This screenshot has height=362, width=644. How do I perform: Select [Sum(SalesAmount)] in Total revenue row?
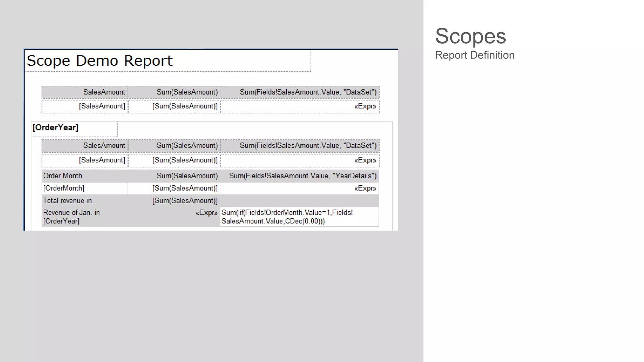174,201
